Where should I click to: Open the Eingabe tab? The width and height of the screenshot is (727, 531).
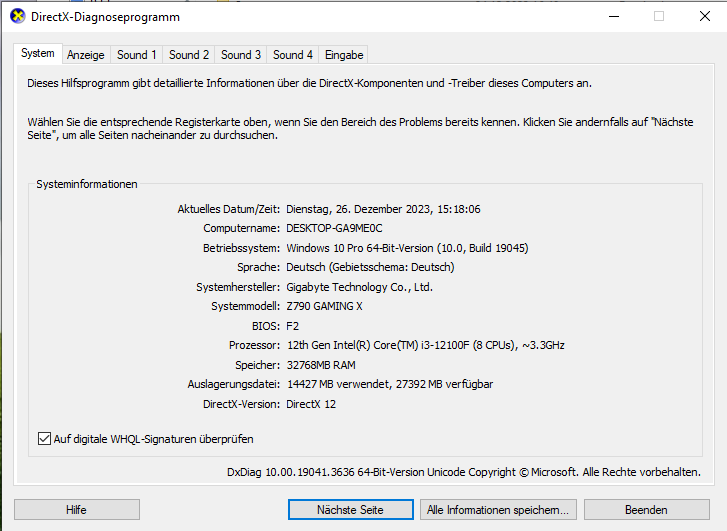coord(344,55)
